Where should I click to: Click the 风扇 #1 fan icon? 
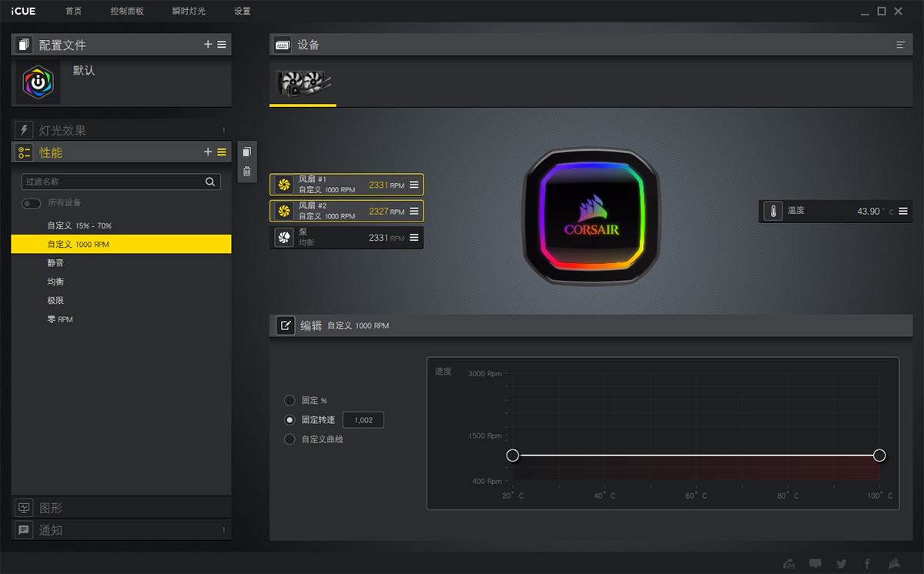click(x=283, y=185)
